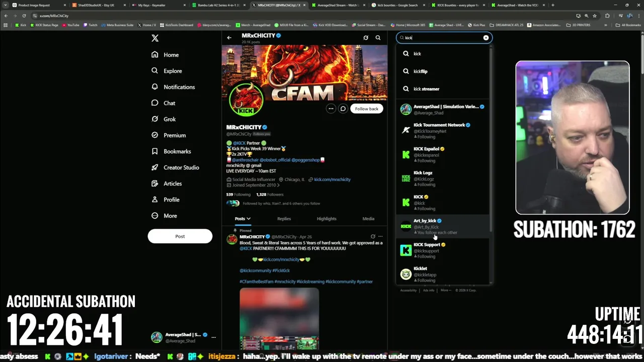This screenshot has height=362, width=644.
Task: Select the 'kick streamer' search suggestion
Action: click(443, 89)
